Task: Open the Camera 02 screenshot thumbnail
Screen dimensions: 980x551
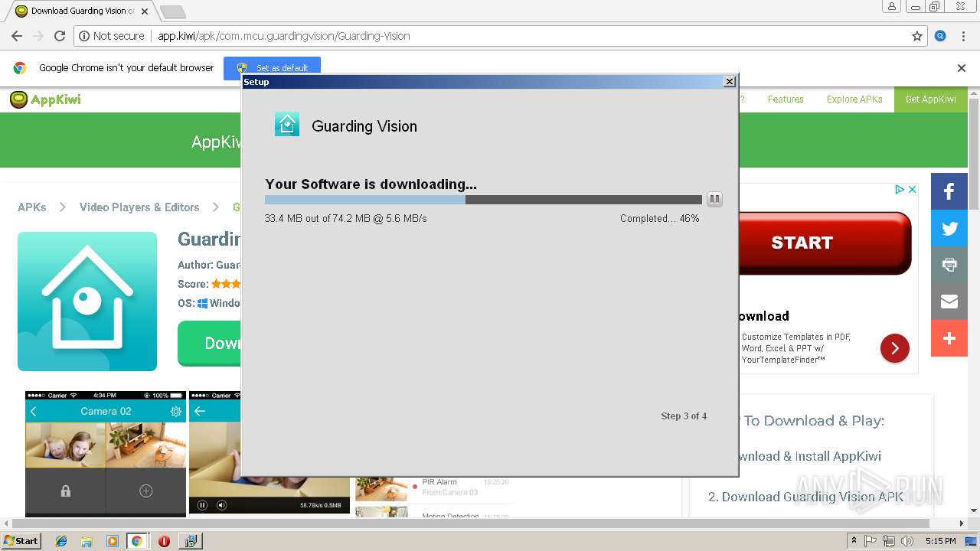Action: click(x=106, y=455)
